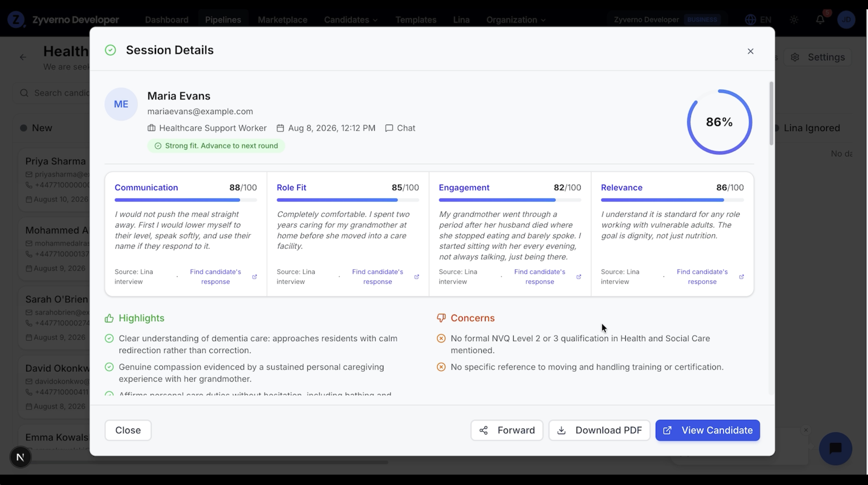Click the Settings button behind dialog
The image size is (868, 485).
(818, 57)
